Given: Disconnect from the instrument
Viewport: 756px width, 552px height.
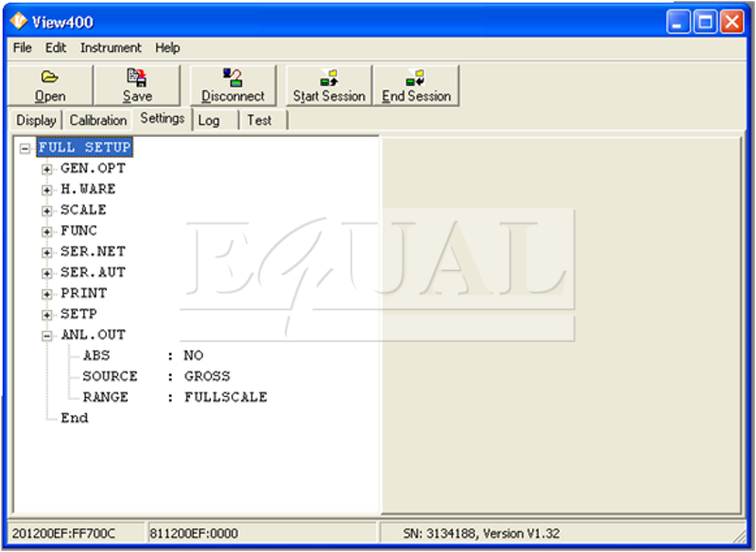Looking at the screenshot, I should click(x=233, y=85).
